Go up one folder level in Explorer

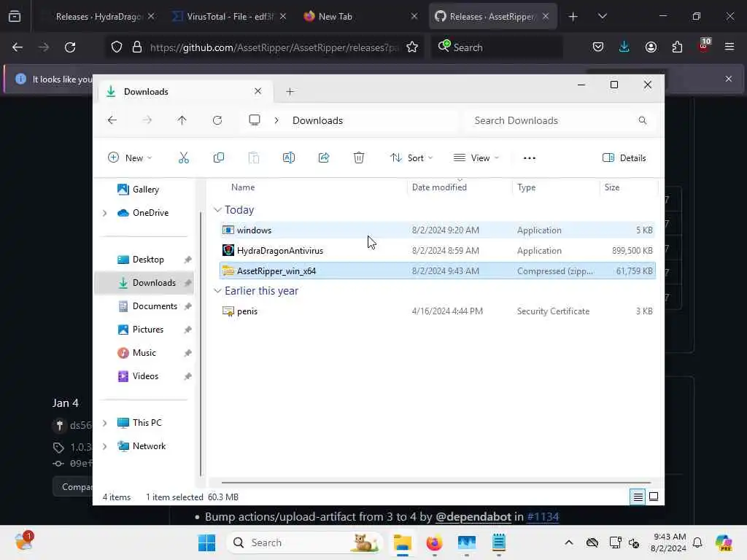[x=182, y=120]
